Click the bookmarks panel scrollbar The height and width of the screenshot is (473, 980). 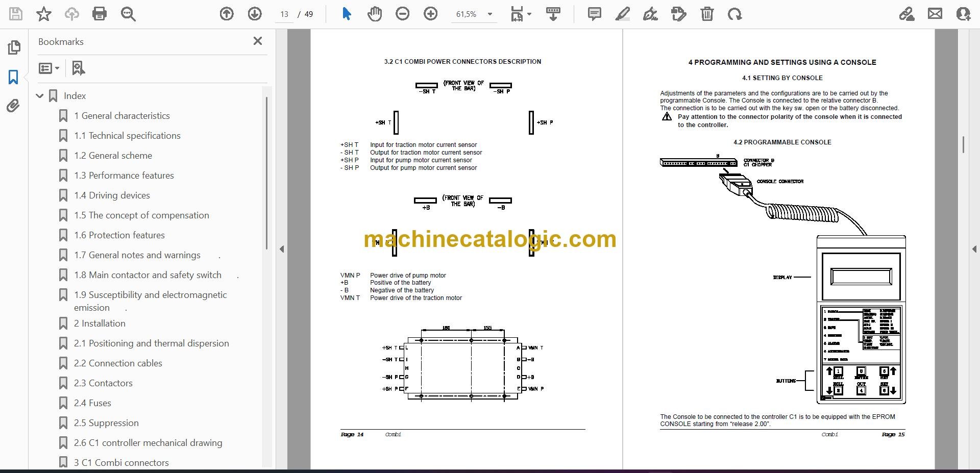[266, 172]
